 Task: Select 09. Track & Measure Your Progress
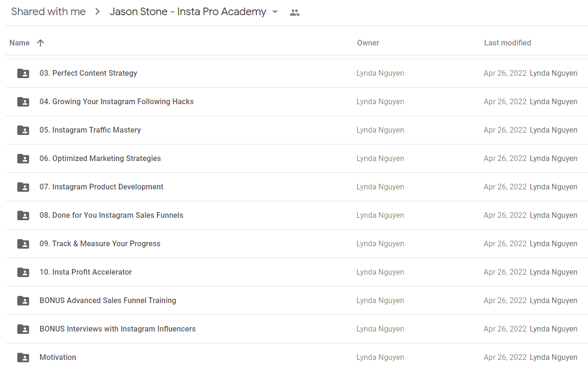pyautogui.click(x=297, y=244)
